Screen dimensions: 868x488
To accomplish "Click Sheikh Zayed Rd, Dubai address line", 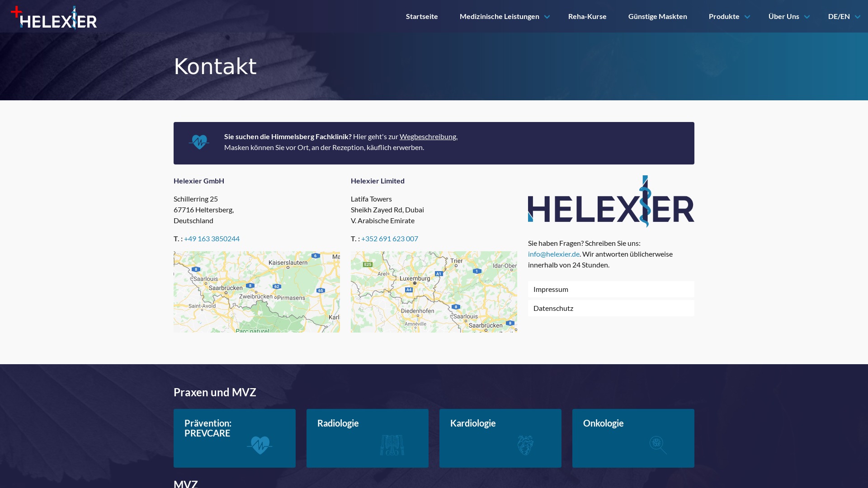I will coord(387,210).
